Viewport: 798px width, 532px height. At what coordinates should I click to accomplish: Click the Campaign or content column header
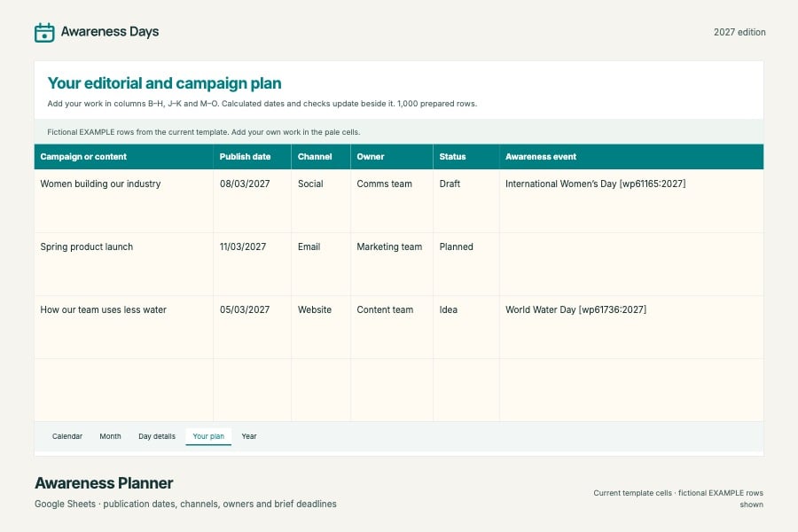(x=123, y=157)
